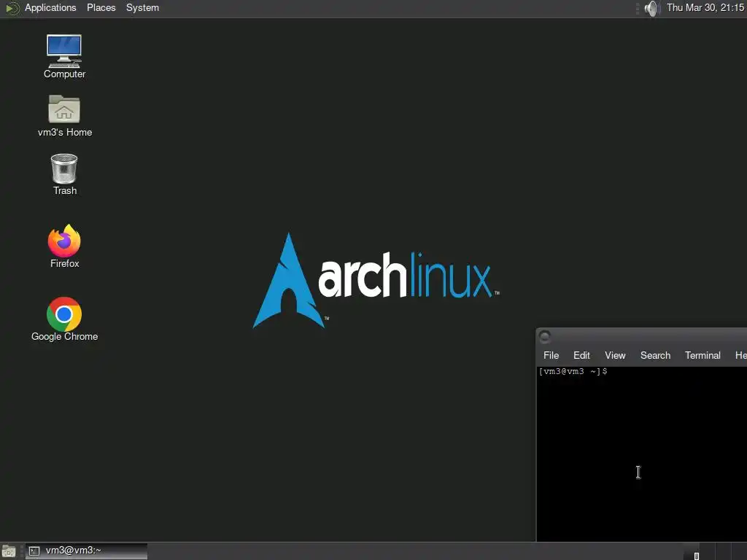Viewport: 747px width, 560px height.
Task: Open the Places menu
Action: tap(101, 7)
